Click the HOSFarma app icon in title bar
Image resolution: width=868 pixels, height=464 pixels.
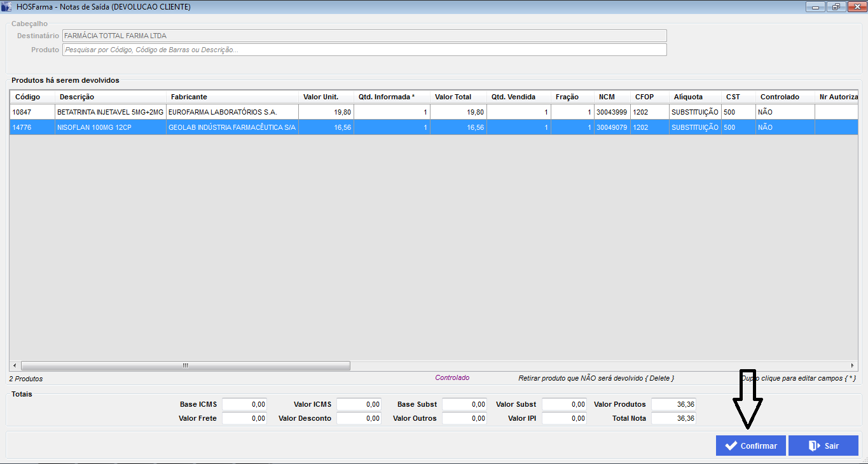tap(7, 7)
